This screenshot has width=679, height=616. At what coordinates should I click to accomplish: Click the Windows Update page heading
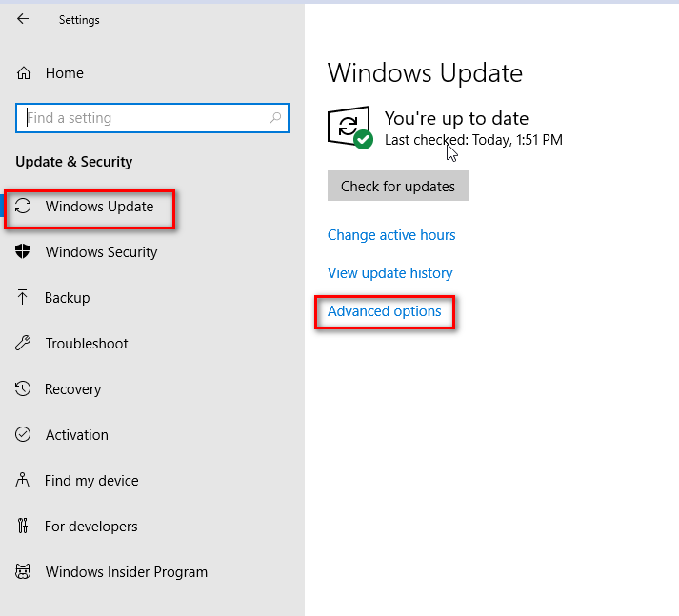click(425, 72)
